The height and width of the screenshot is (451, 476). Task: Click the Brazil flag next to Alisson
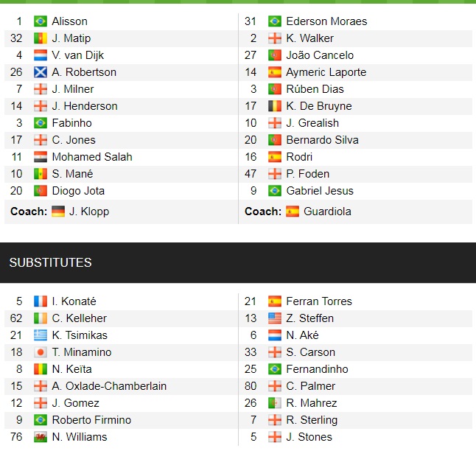pyautogui.click(x=40, y=21)
